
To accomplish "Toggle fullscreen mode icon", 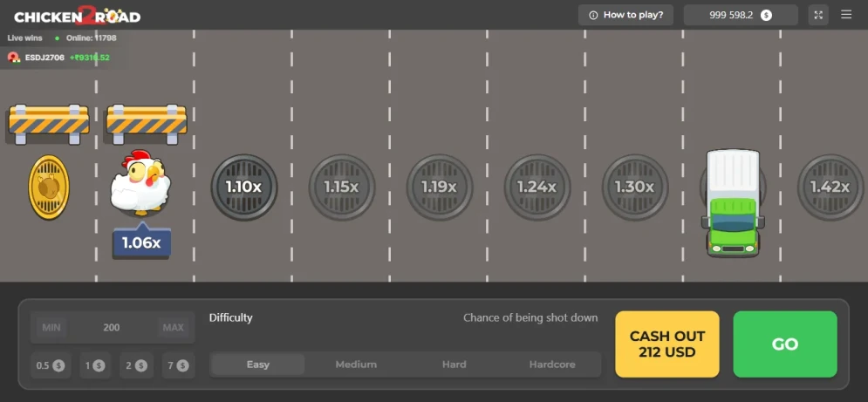I will 818,15.
